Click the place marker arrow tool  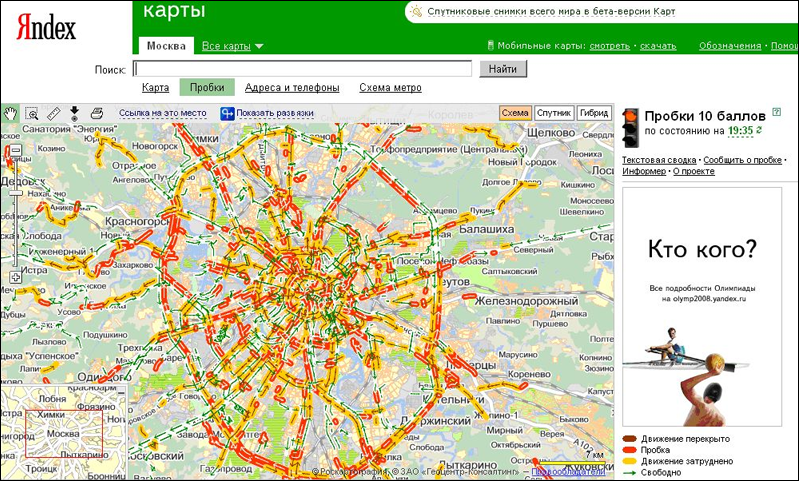(x=74, y=113)
